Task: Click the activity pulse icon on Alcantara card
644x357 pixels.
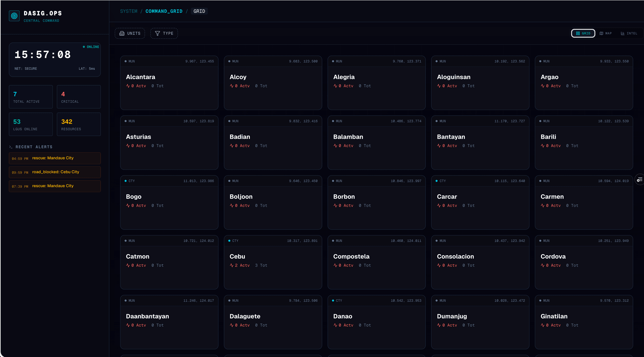Action: click(128, 86)
